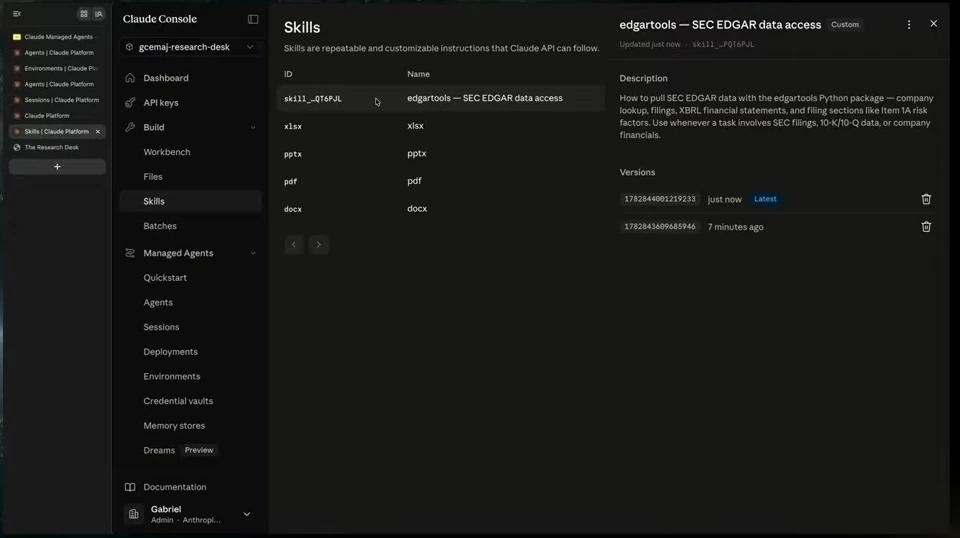Delete the 7 minutes ago version
The image size is (960, 538).
click(926, 226)
